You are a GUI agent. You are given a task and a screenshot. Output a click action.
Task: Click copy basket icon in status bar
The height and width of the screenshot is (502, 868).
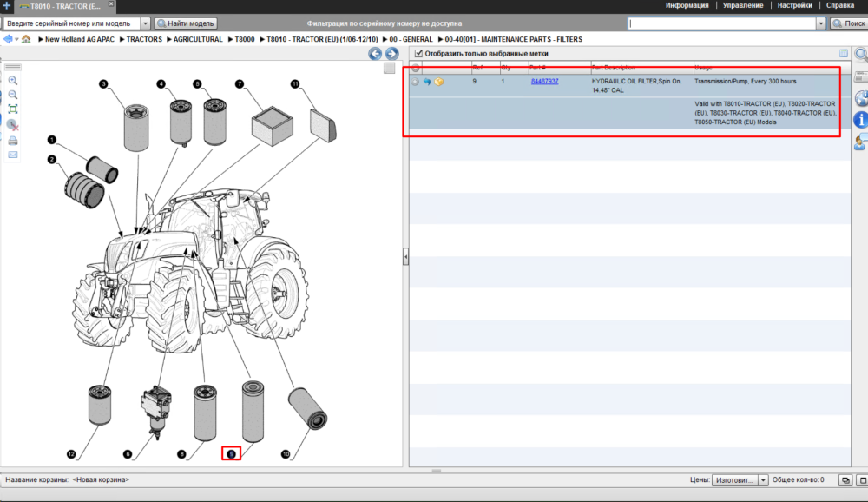point(845,480)
